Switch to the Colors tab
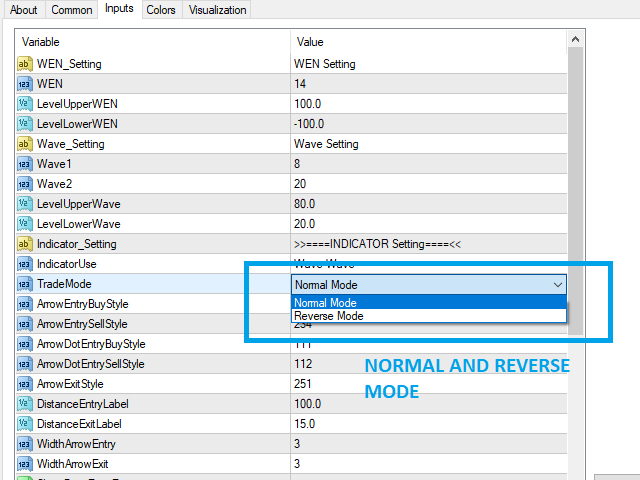640x480 pixels. pyautogui.click(x=161, y=10)
